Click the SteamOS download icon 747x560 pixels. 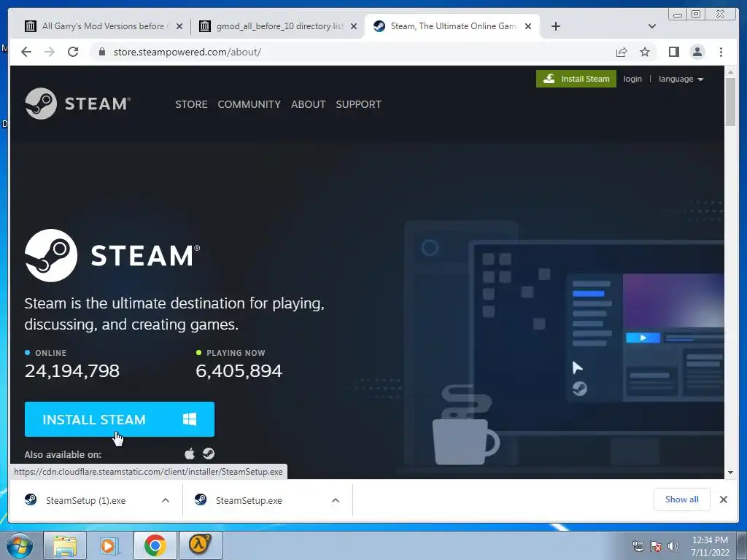coord(209,454)
